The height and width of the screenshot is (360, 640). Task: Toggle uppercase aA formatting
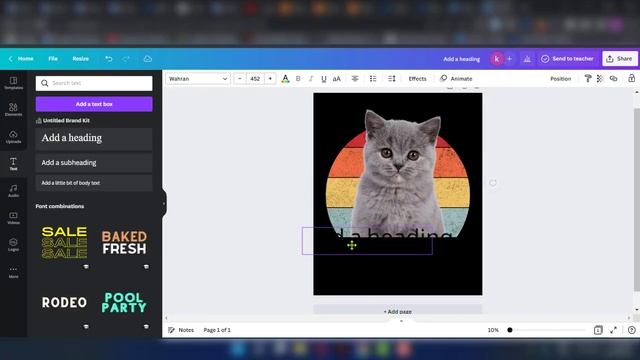coord(336,79)
